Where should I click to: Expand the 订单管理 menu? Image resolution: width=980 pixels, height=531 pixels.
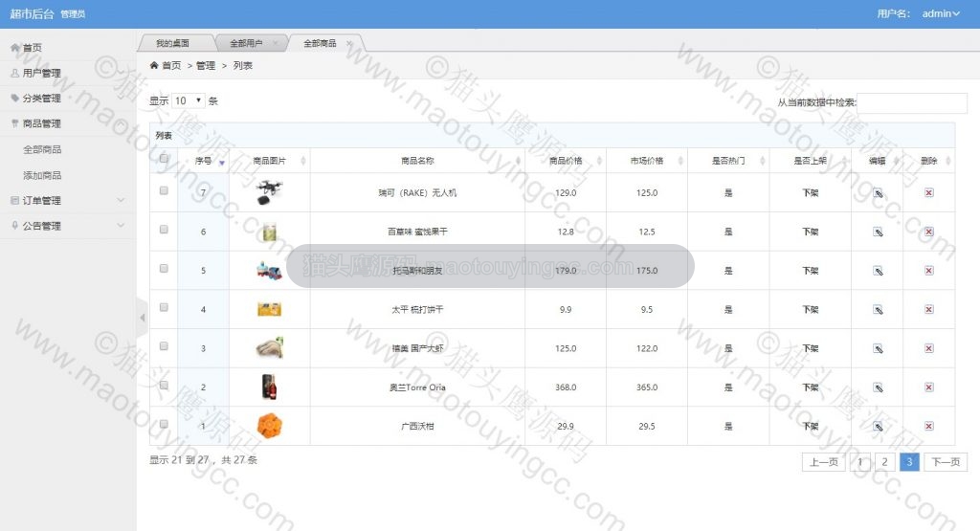click(x=68, y=201)
